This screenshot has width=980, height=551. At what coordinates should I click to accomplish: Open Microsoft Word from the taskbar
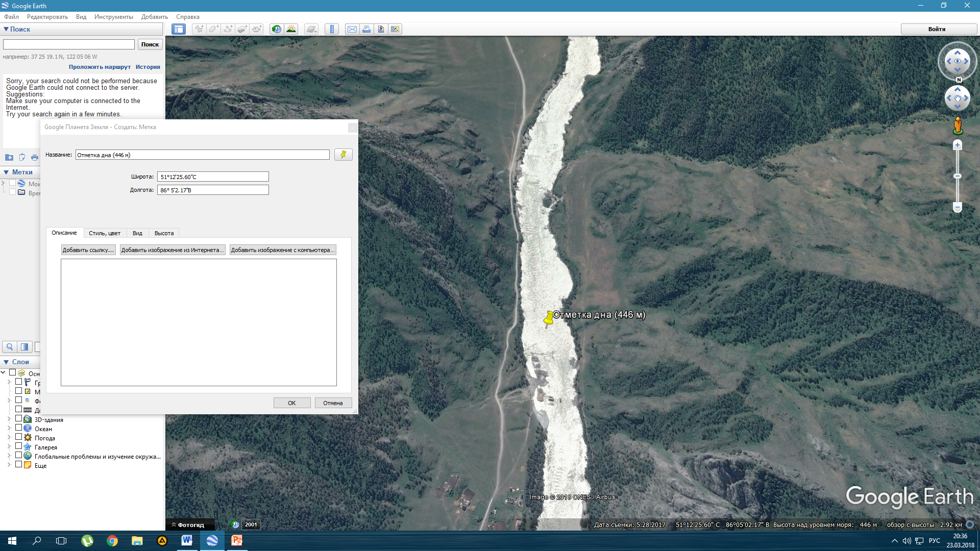pyautogui.click(x=187, y=541)
